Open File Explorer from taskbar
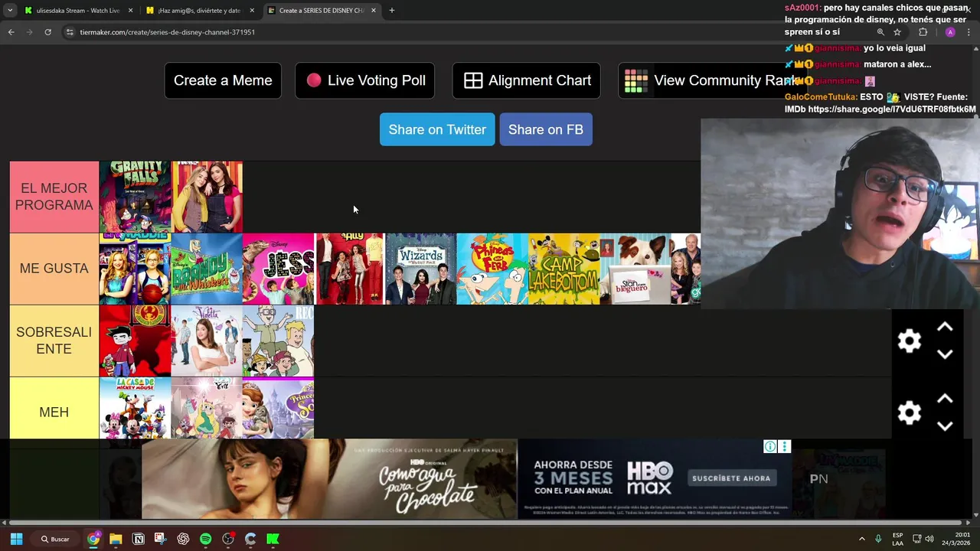Viewport: 980px width, 551px height. 116,539
